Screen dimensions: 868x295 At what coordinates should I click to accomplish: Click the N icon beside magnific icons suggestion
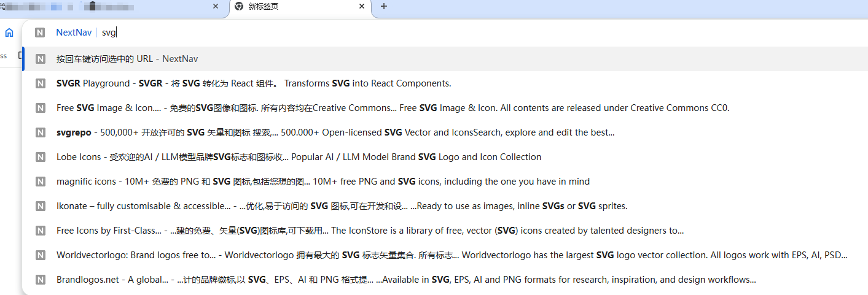point(40,182)
